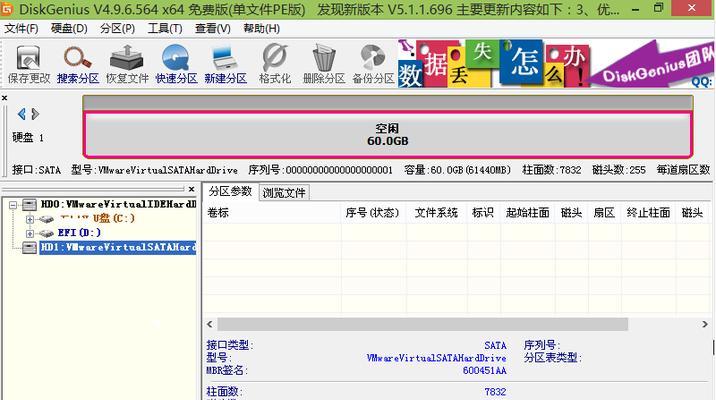
Task: Click the HD0 hard disk icon in tree
Action: [30, 204]
